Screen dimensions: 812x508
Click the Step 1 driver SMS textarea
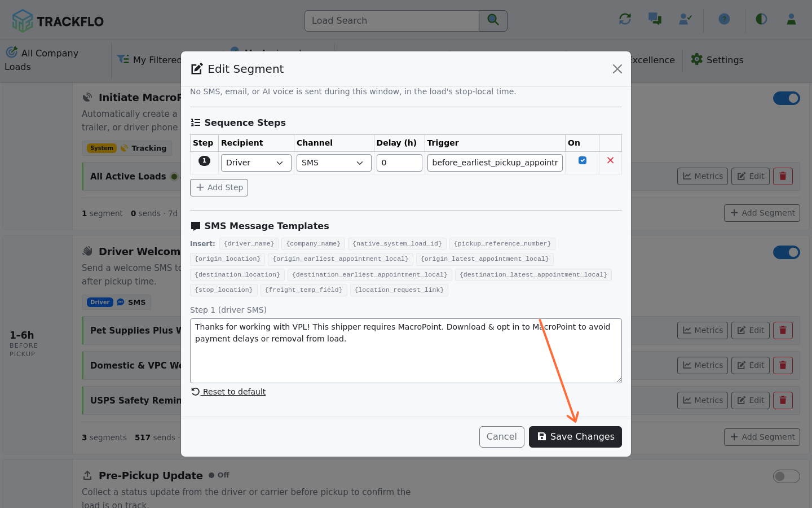[x=406, y=351]
